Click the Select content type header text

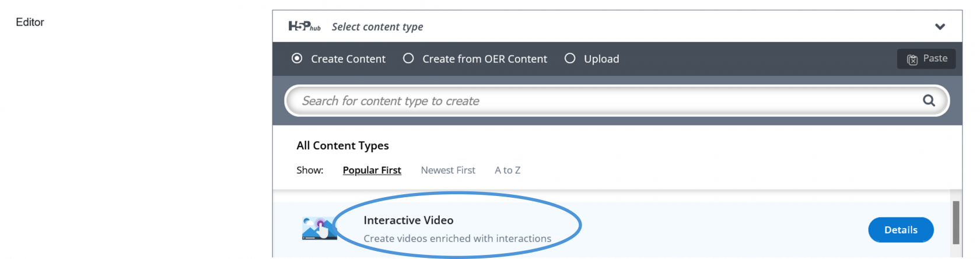point(377,27)
